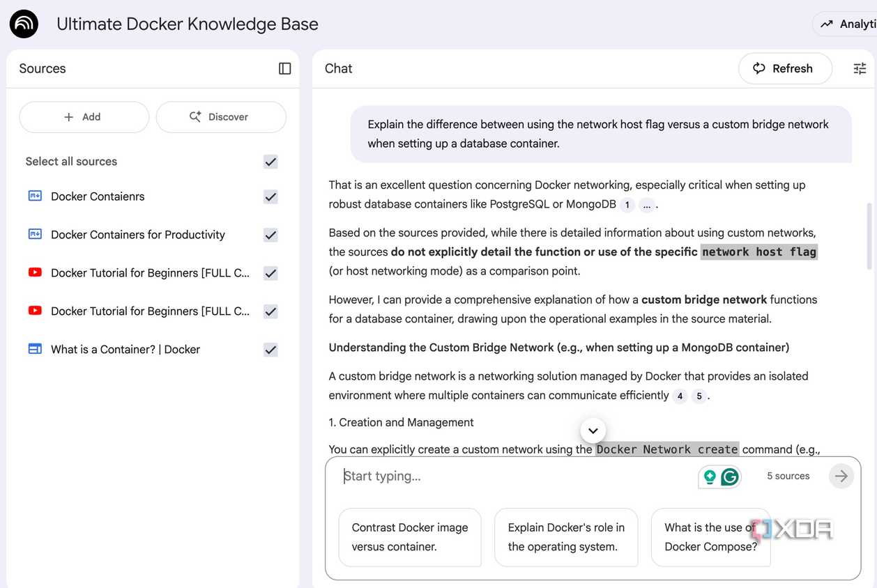Uncheck the first Docker Tutorial for Beginners source
The width and height of the screenshot is (877, 588).
270,274
